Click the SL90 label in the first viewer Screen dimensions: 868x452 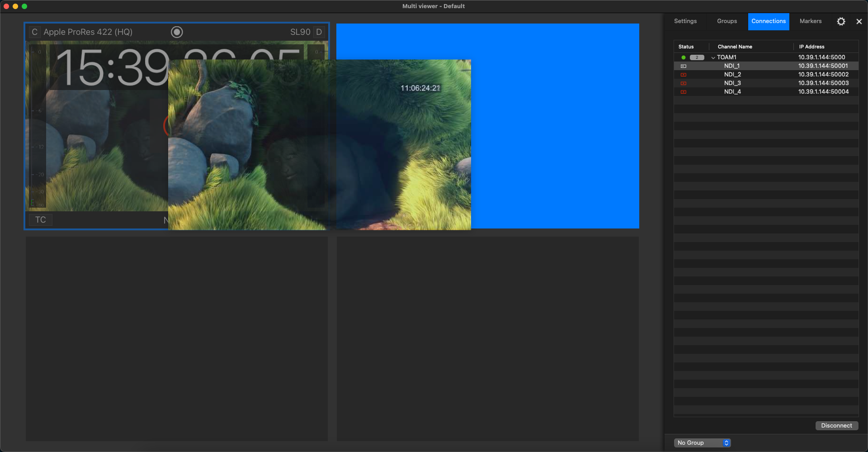300,32
